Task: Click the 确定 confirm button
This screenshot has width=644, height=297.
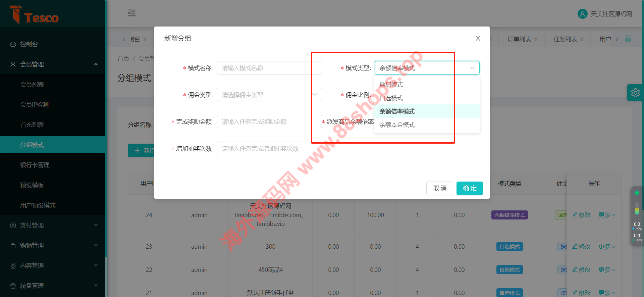Action: click(x=469, y=188)
